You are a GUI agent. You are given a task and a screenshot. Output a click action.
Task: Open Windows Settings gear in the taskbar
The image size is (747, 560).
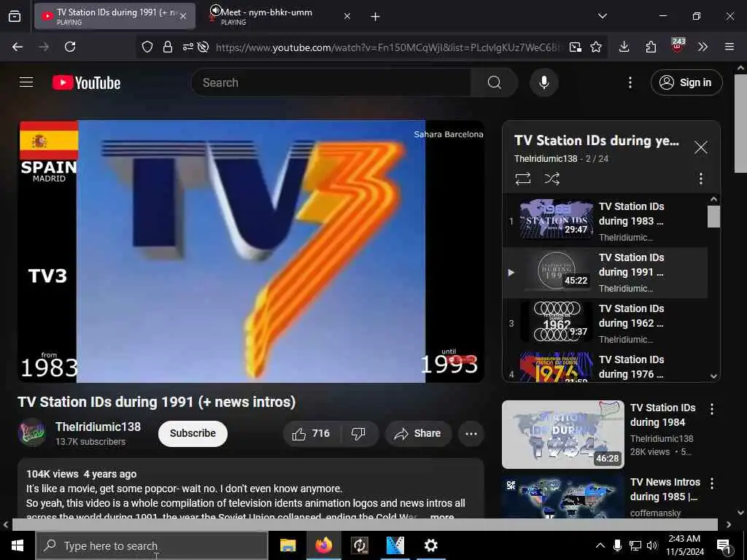point(430,545)
